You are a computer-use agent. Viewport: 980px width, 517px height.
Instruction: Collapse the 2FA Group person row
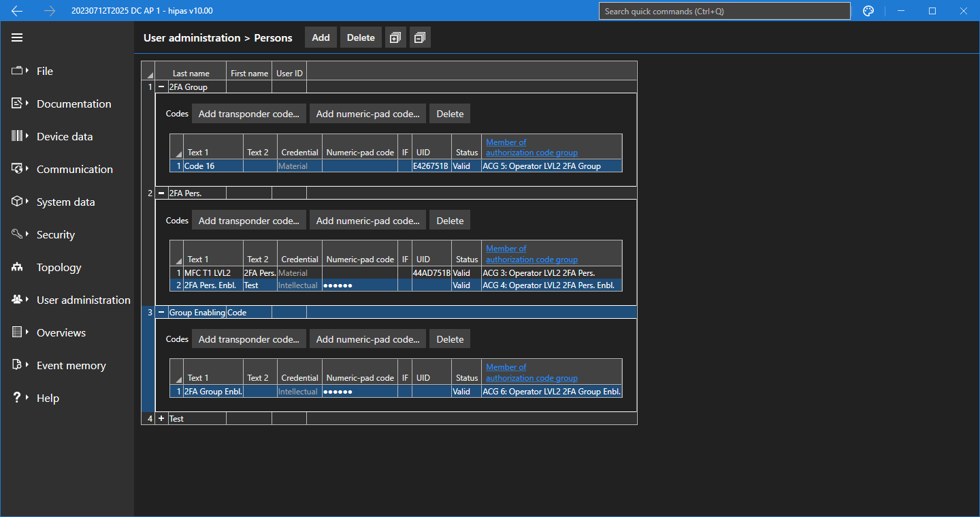(161, 87)
